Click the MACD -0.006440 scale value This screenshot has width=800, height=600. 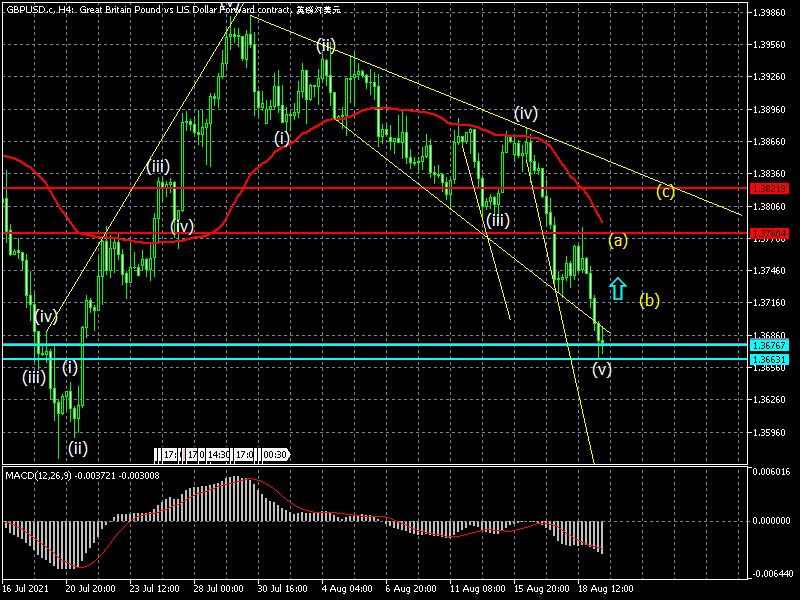pos(772,573)
